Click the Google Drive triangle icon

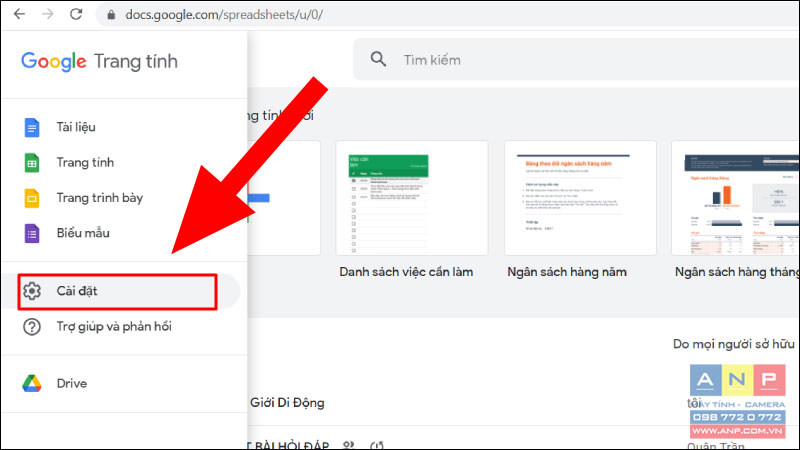point(32,383)
